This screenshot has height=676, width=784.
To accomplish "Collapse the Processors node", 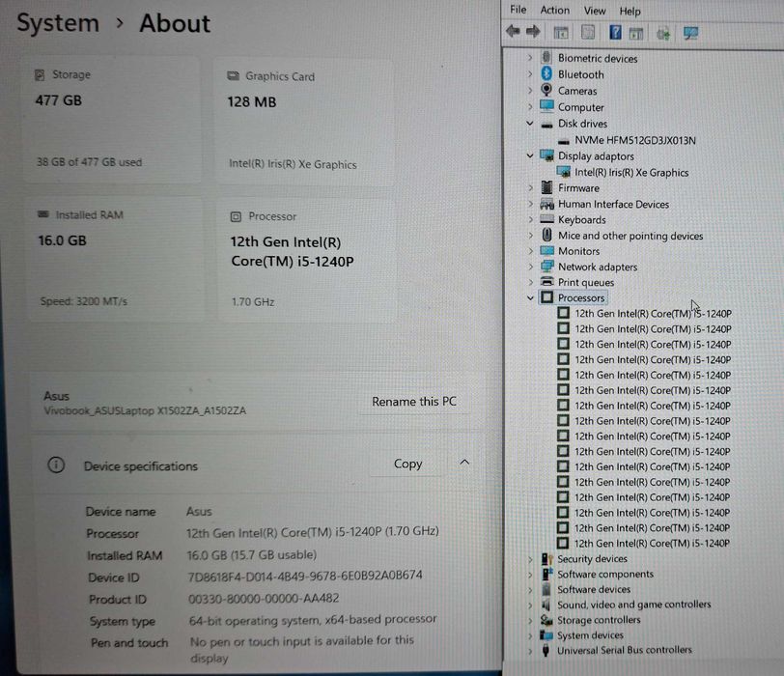I will [x=530, y=297].
